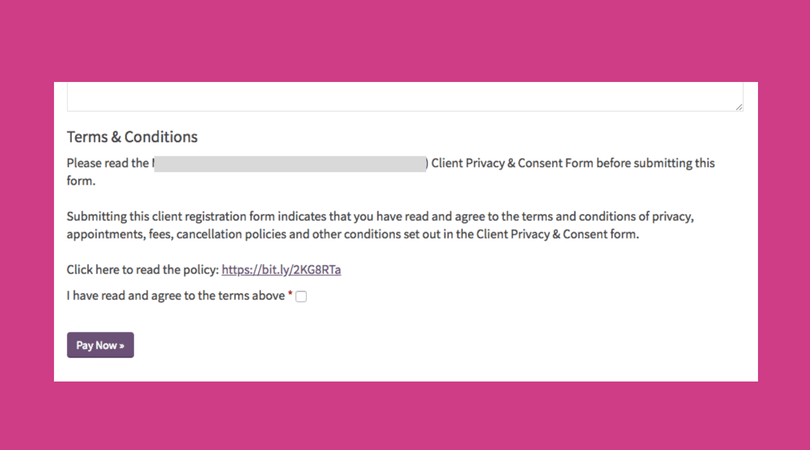Click the pink background above the form
Screen dimensions: 810x450
(x=400, y=40)
